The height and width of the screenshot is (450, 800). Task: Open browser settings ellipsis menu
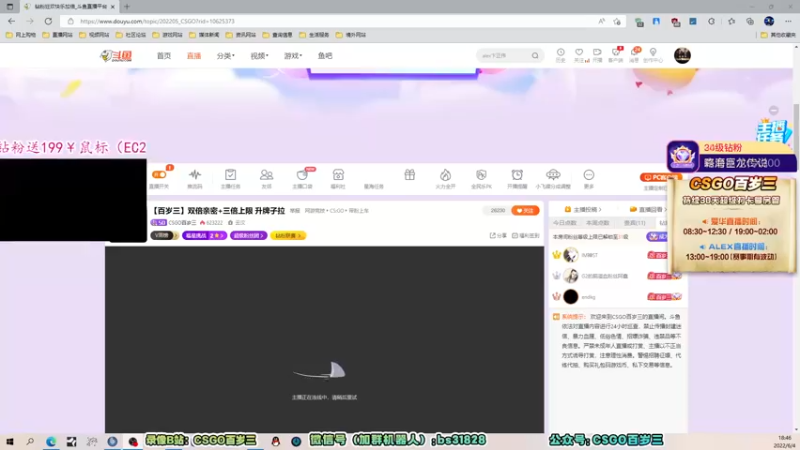[x=788, y=21]
